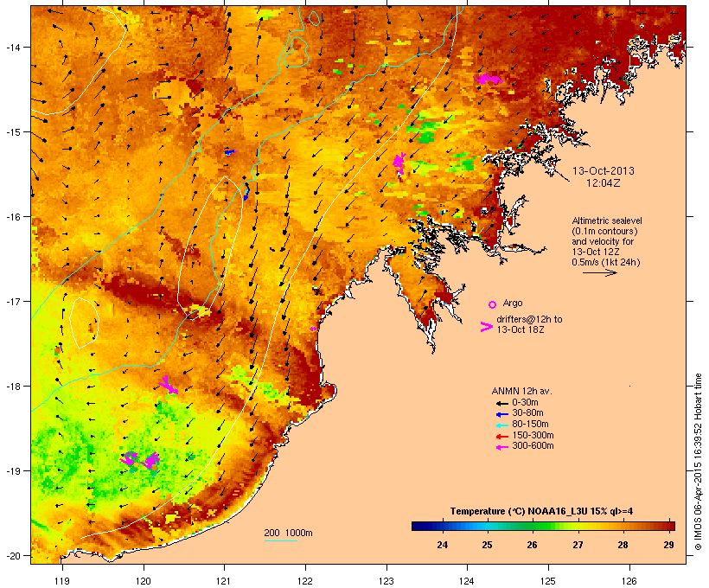Click the 300-600m depth label

coord(533,446)
